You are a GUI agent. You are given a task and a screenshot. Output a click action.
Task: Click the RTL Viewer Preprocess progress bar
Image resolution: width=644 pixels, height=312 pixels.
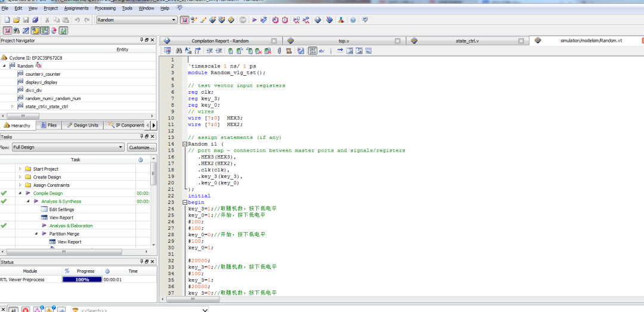coord(82,279)
